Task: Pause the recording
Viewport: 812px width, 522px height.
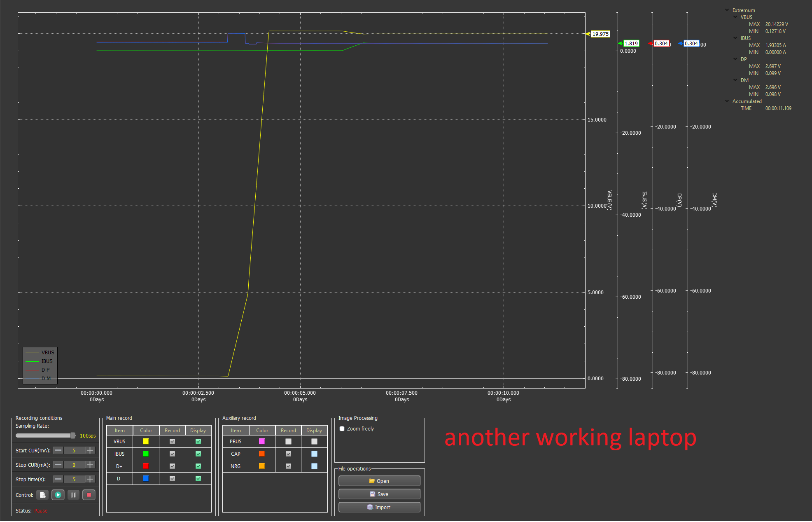Action: (x=73, y=495)
